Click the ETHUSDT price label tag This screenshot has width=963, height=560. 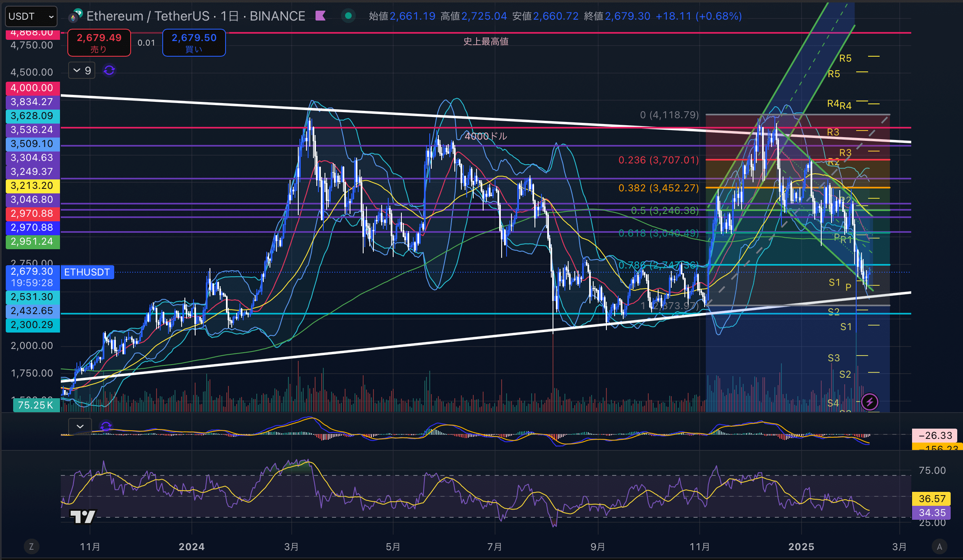(x=87, y=272)
